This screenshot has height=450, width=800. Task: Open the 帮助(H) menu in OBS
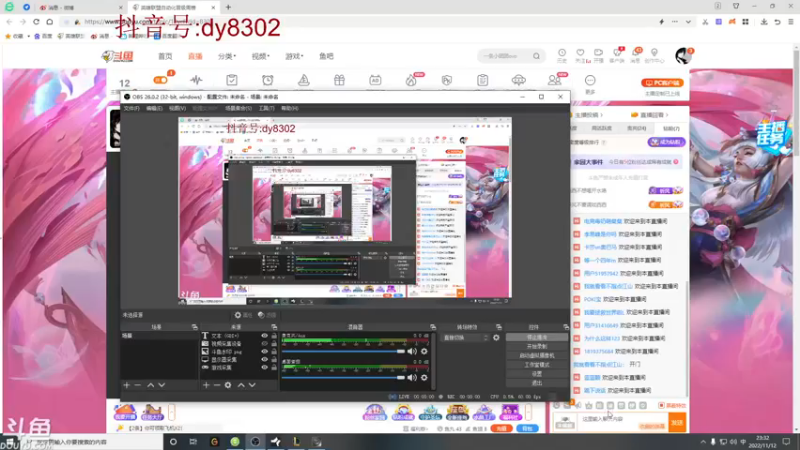[290, 108]
